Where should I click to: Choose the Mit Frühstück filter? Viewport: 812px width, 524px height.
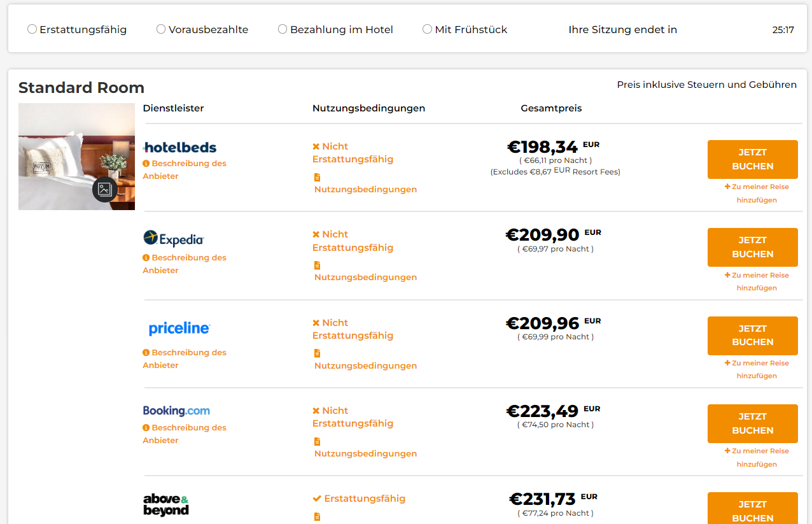(427, 29)
